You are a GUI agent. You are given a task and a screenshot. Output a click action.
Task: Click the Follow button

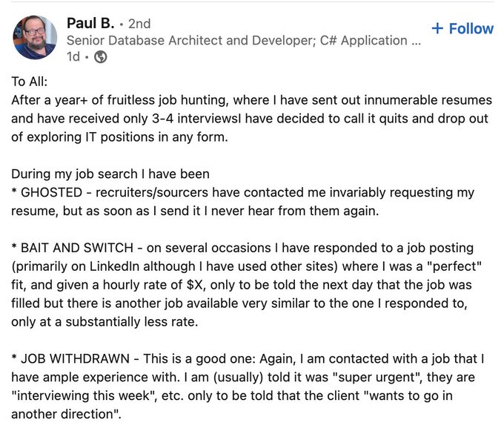[x=462, y=28]
